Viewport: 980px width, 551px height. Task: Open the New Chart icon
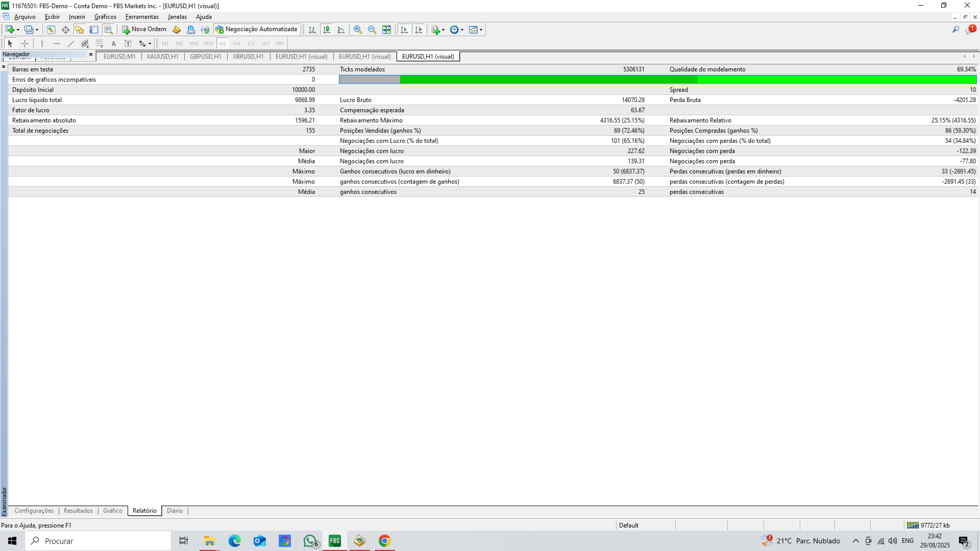pyautogui.click(x=10, y=30)
